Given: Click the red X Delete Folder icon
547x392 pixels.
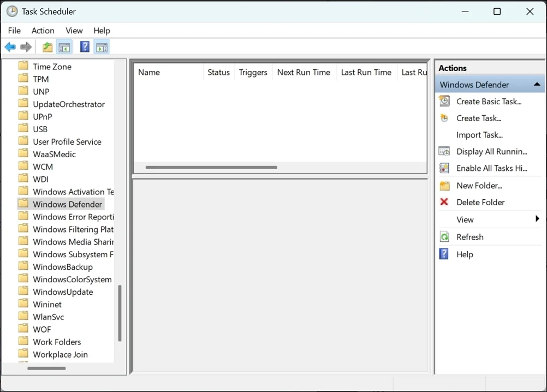Looking at the screenshot, I should (444, 202).
